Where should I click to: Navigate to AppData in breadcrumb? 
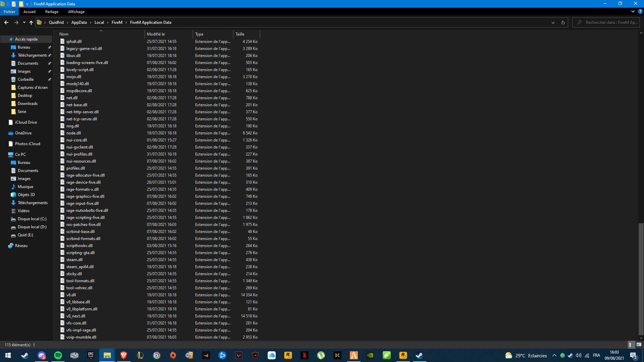(79, 22)
